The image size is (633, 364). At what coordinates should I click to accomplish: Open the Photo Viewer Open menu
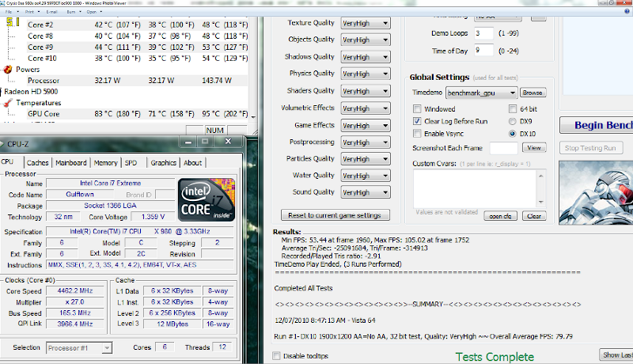[x=94, y=12]
